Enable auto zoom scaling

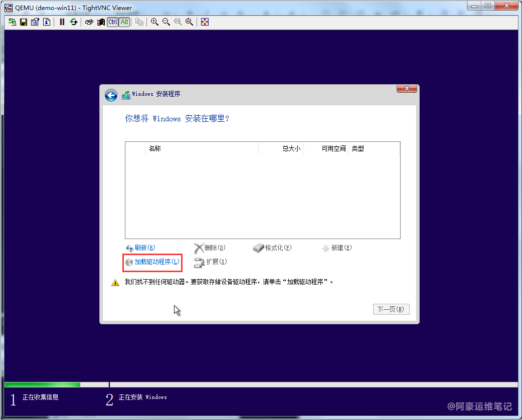(189, 22)
